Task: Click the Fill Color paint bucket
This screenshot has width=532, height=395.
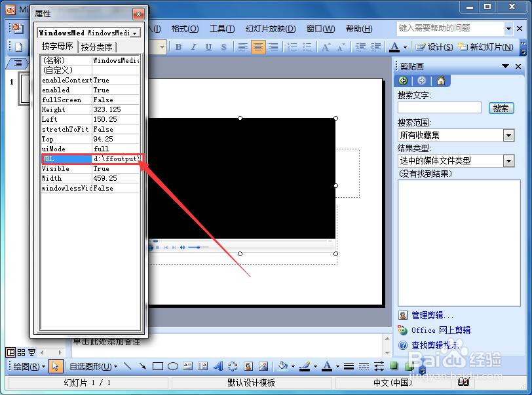Action: (x=282, y=366)
